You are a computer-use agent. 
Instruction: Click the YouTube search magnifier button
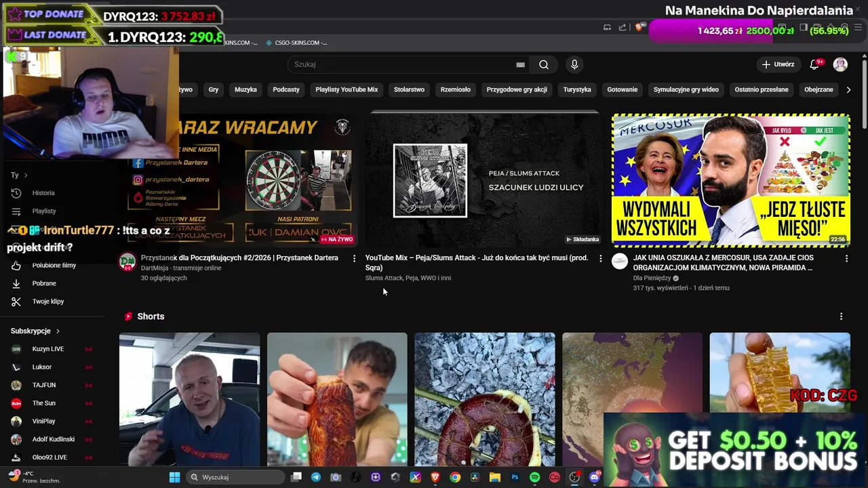(544, 64)
